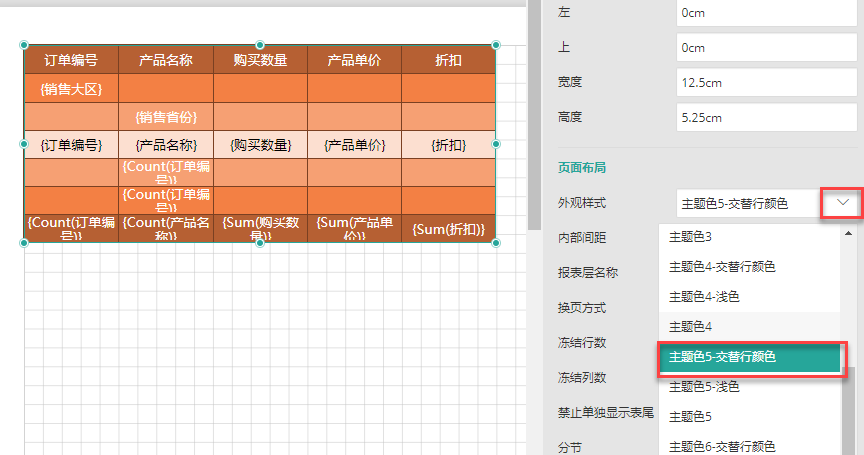
Task: Select the plain 主题色4 option
Action: [749, 327]
